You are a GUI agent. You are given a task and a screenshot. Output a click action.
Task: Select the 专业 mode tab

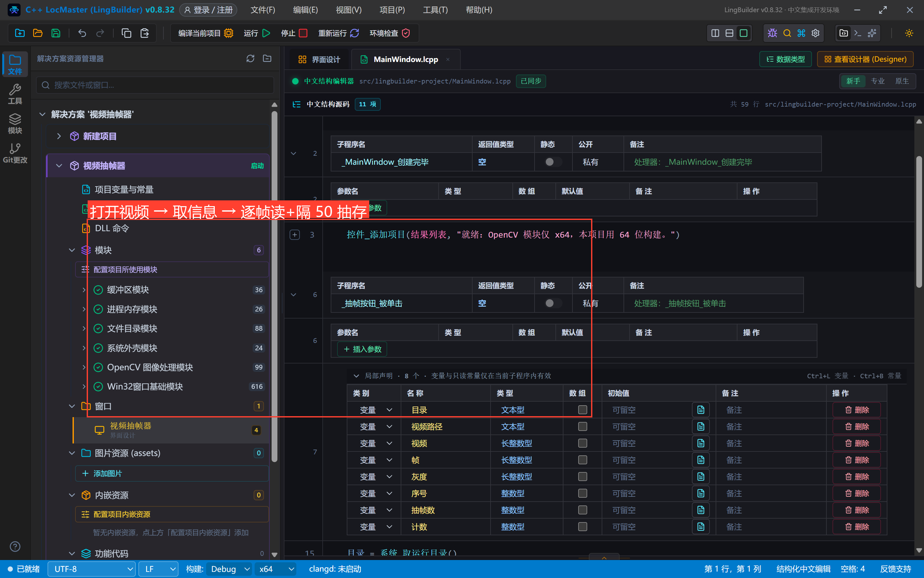[878, 81]
